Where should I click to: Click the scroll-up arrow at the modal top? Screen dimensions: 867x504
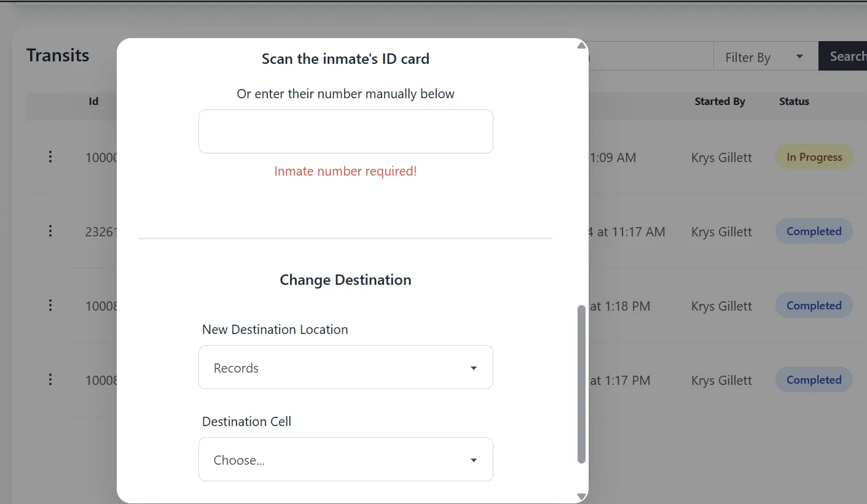(581, 45)
